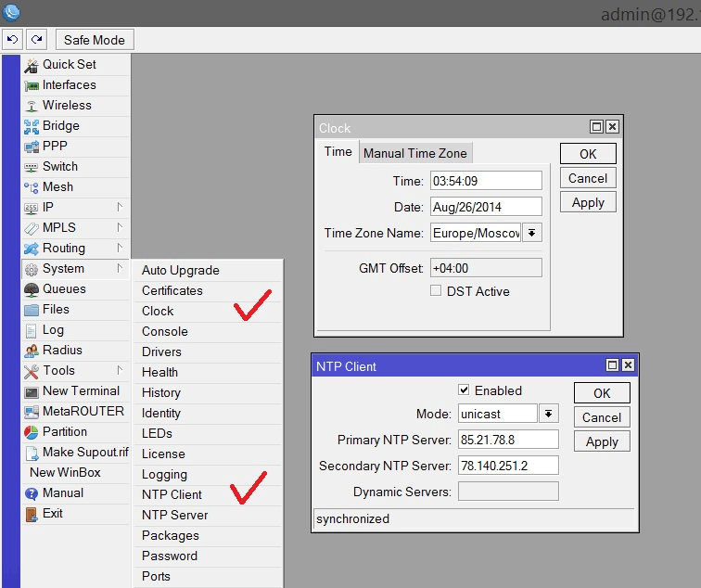Click OK in the NTP Client window

602,393
